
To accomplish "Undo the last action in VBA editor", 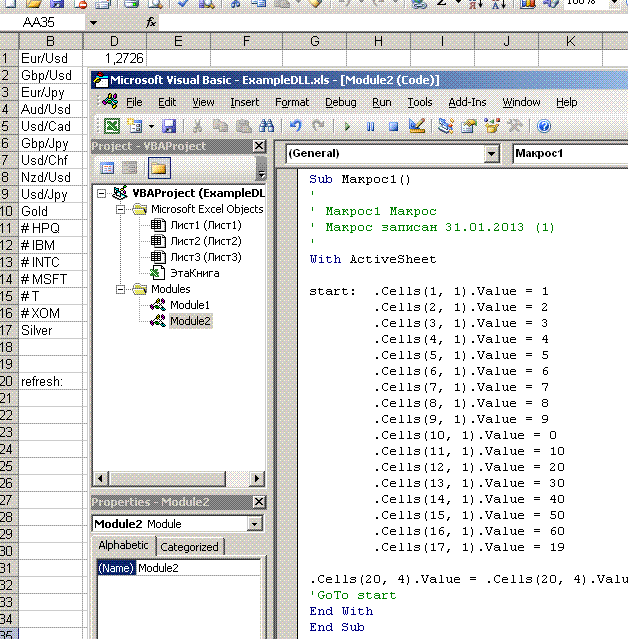I will tap(295, 126).
